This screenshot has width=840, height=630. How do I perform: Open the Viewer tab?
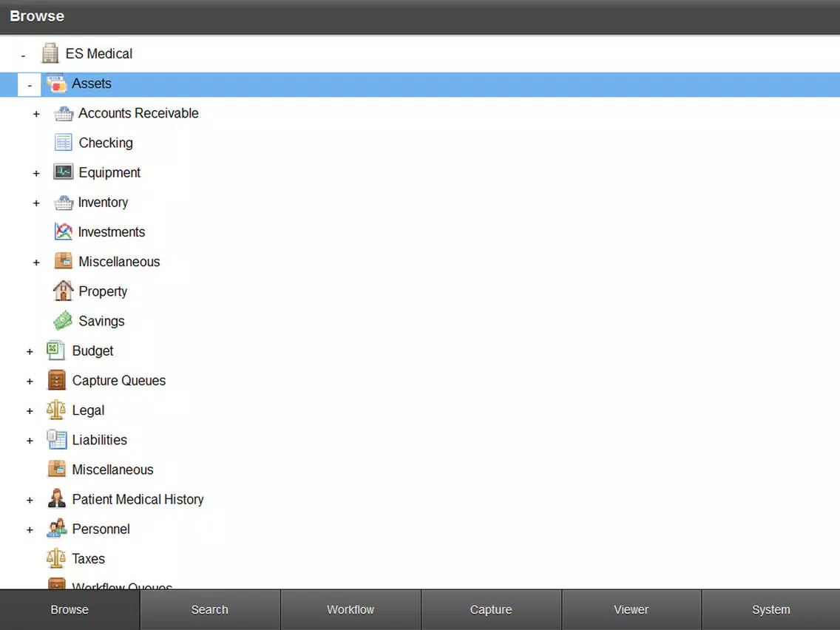coord(631,609)
